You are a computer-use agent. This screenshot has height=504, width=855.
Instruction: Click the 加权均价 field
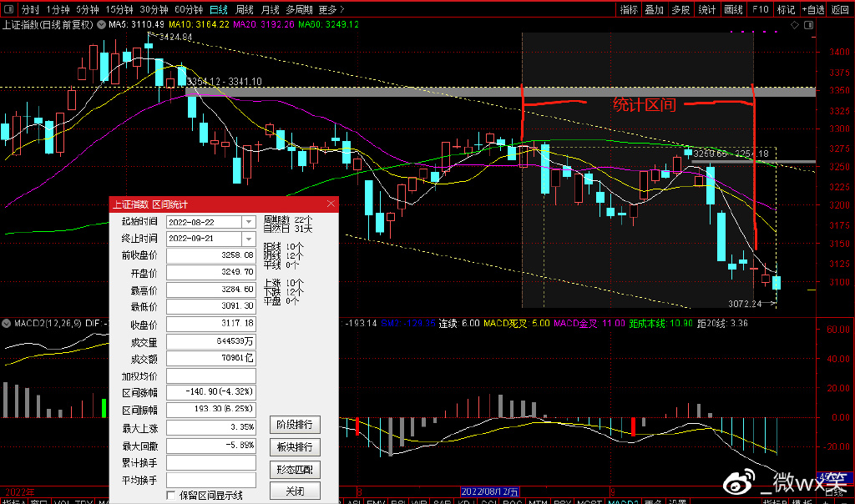pyautogui.click(x=211, y=375)
